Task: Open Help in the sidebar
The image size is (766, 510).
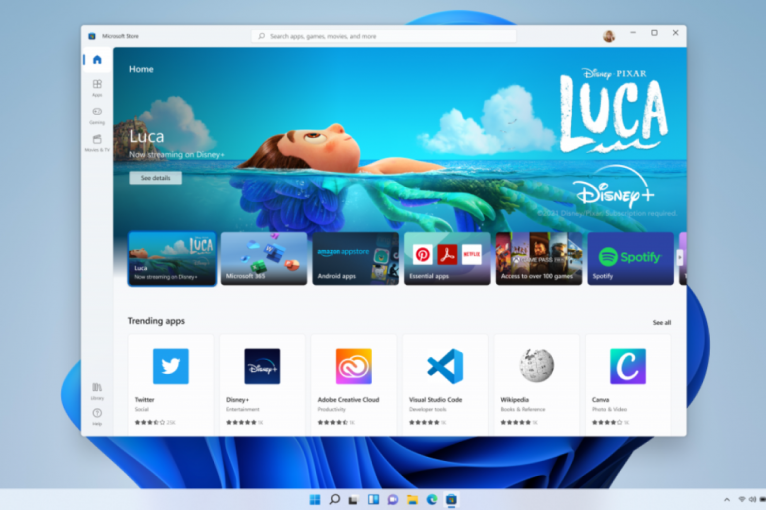Action: 97,416
